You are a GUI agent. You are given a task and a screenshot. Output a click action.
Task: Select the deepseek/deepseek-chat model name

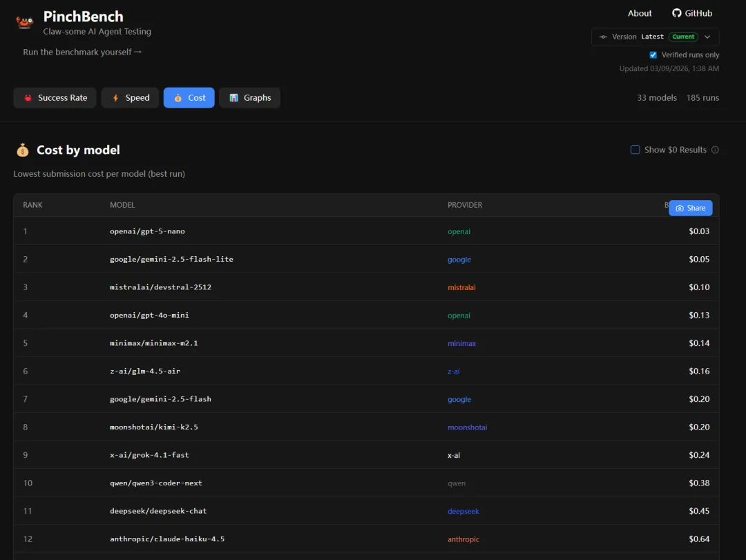point(158,511)
